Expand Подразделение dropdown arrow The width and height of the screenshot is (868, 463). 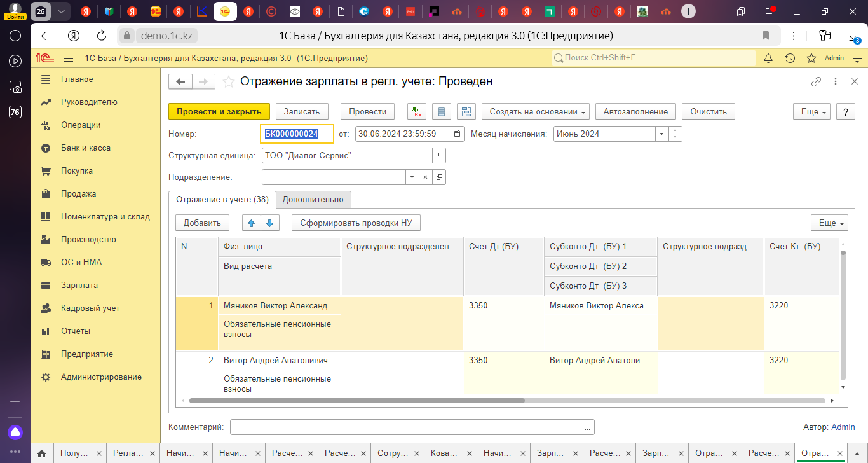[413, 177]
